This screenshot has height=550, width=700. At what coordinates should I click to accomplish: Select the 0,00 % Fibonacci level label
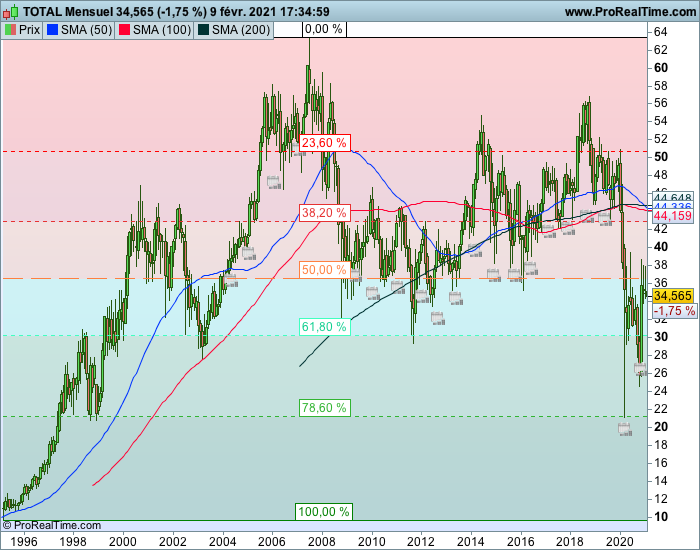(x=324, y=29)
